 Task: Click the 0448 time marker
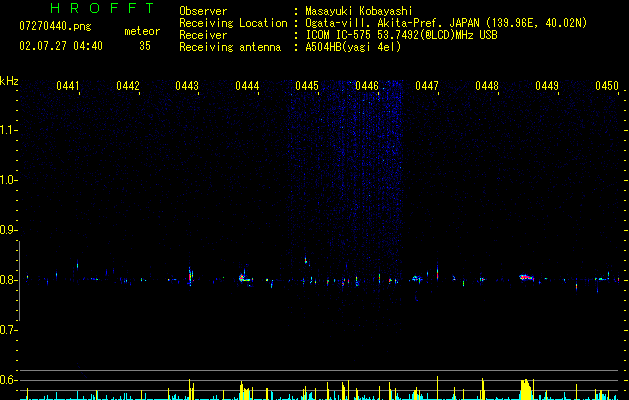coord(487,86)
